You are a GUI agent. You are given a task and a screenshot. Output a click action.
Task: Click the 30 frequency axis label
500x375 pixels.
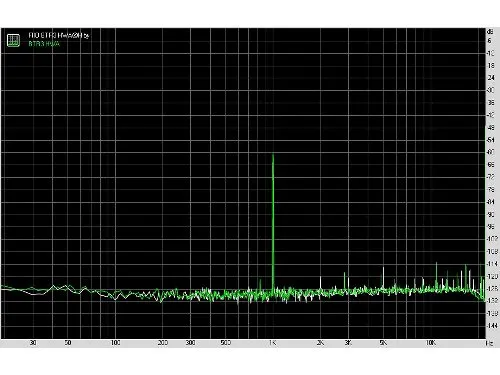tap(33, 343)
